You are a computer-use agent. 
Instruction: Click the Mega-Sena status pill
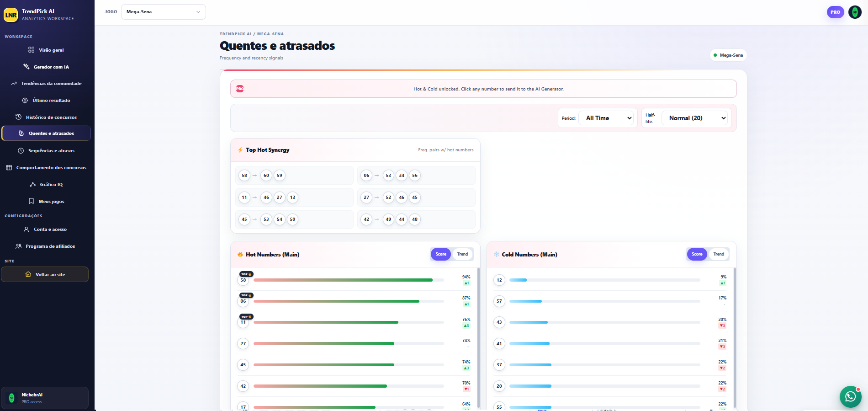pos(728,55)
